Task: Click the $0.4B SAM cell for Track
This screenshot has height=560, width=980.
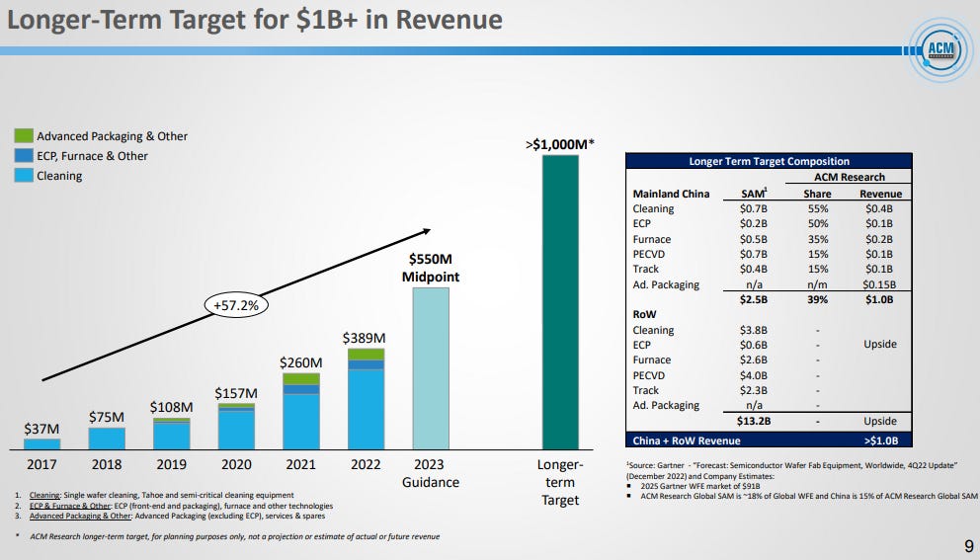Action: pyautogui.click(x=754, y=270)
